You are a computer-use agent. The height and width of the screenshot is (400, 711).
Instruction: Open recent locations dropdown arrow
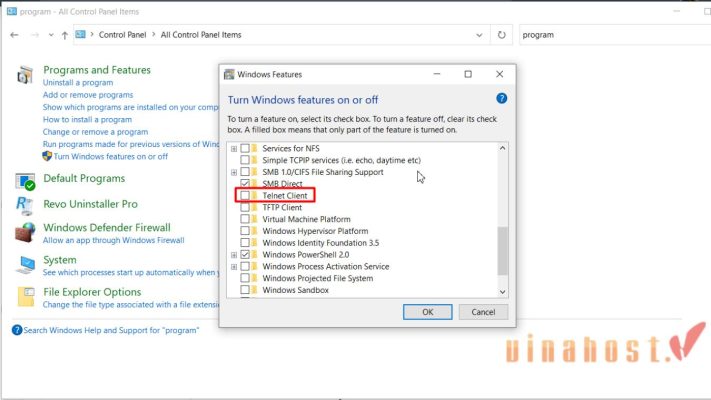[x=51, y=35]
